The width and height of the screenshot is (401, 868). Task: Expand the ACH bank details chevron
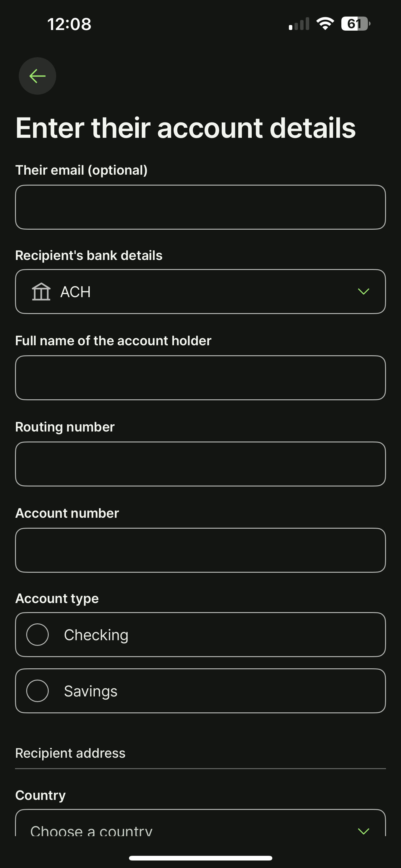(364, 292)
